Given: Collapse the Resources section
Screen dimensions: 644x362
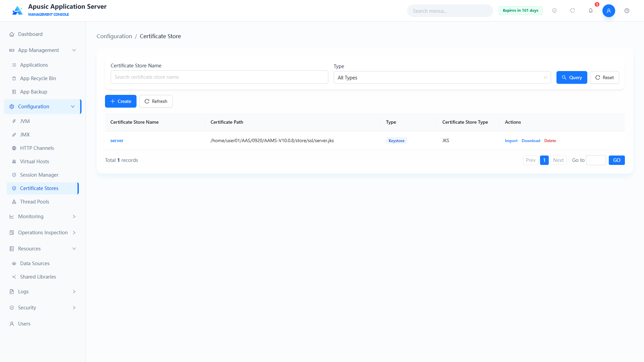Looking at the screenshot, I should (74, 249).
